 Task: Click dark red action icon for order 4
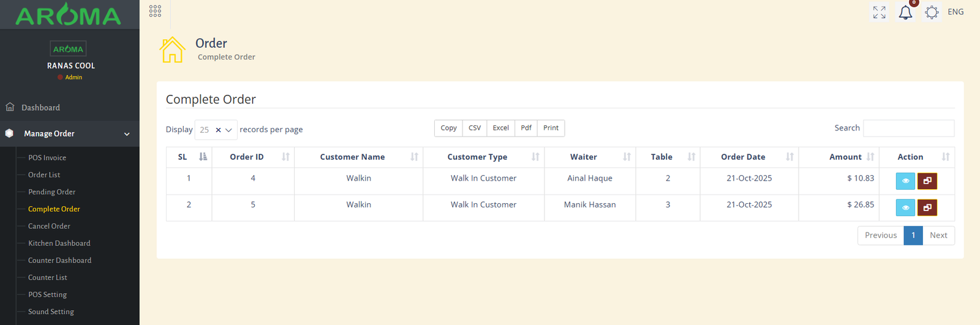[927, 181]
